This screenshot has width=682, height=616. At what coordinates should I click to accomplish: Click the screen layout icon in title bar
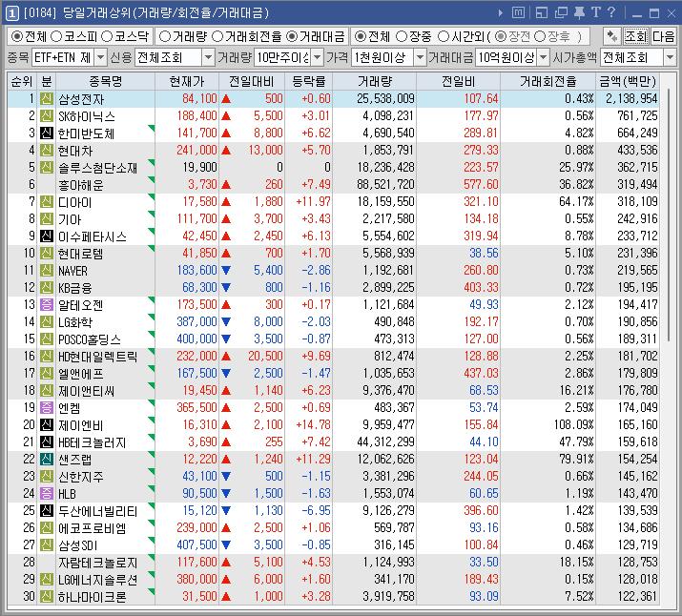pos(542,13)
